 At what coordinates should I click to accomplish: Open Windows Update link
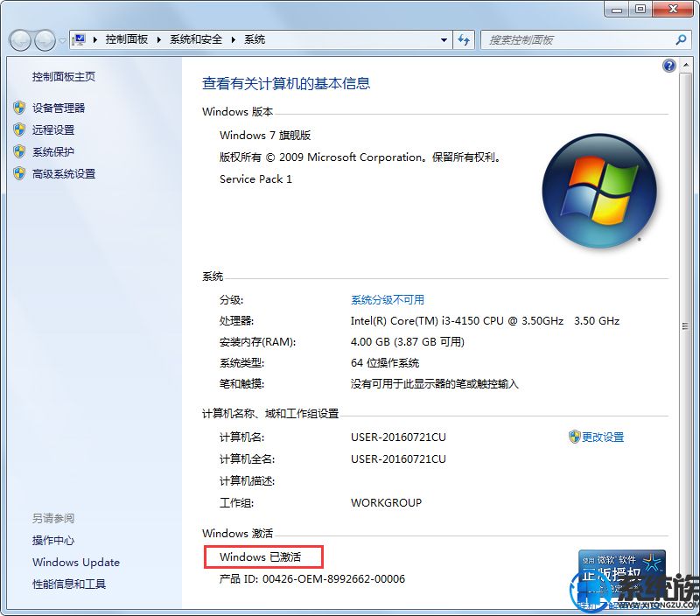pos(76,563)
